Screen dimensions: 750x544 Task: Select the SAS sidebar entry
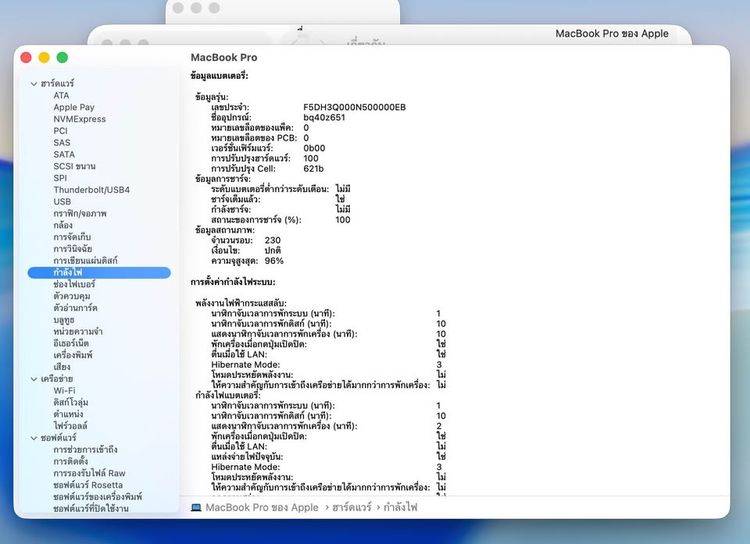pyautogui.click(x=62, y=143)
